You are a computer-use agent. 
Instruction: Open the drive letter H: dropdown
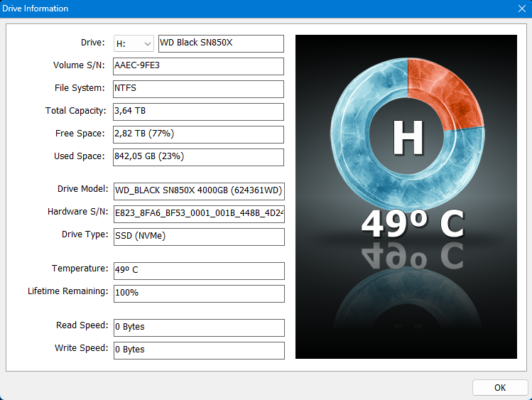134,43
